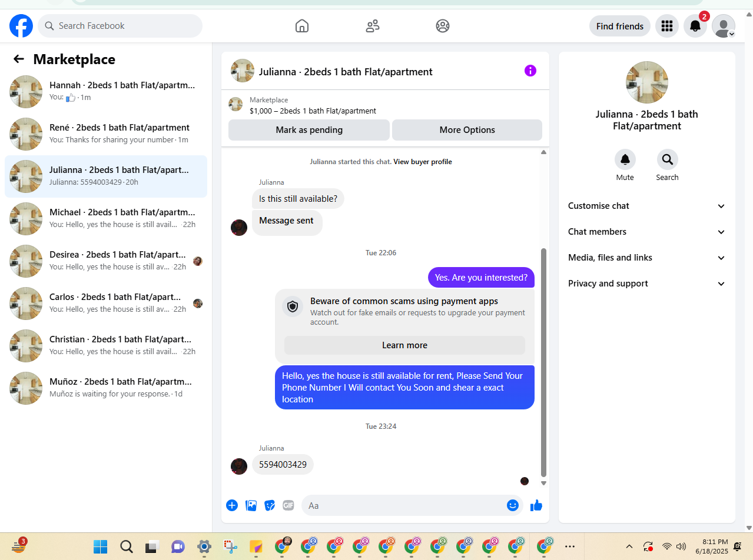Choose a sticker icon in composer
Screen dimensions: 753x560
[x=270, y=505]
